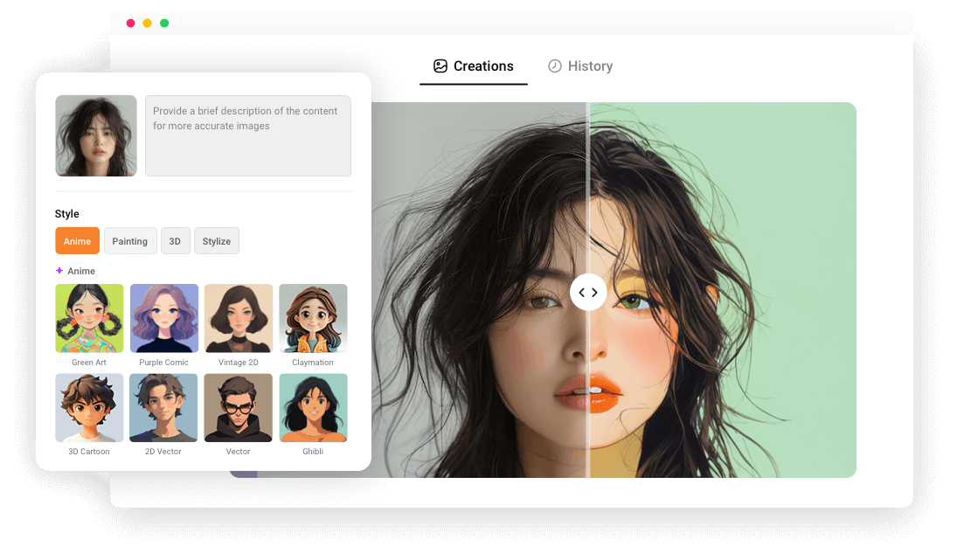This screenshot has width=957, height=560.
Task: Click the History clock icon
Action: coord(555,66)
